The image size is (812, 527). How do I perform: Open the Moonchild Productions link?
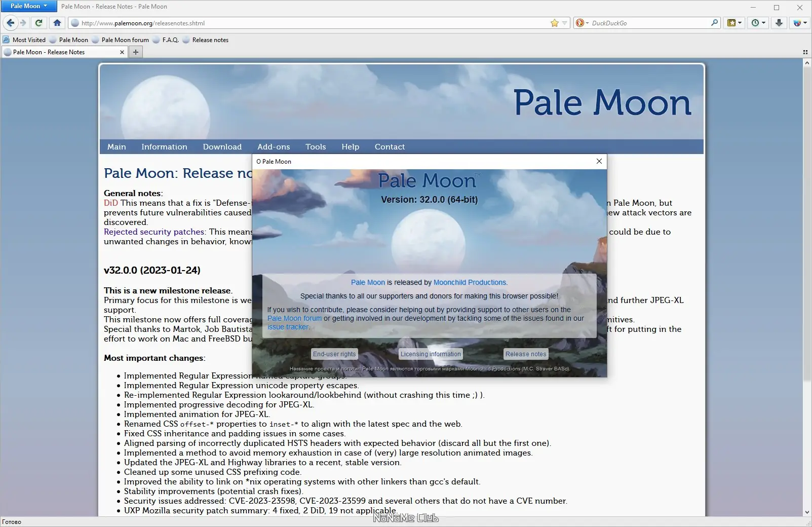click(x=470, y=283)
